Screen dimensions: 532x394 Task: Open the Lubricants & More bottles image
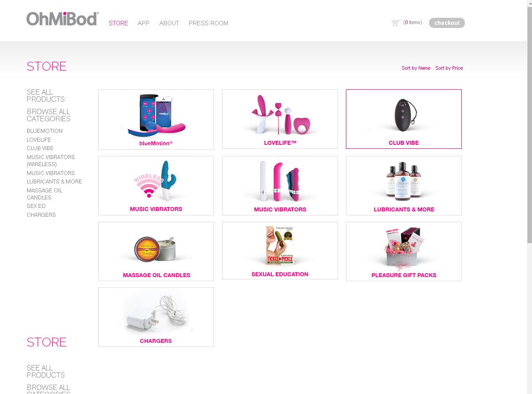[403, 181]
